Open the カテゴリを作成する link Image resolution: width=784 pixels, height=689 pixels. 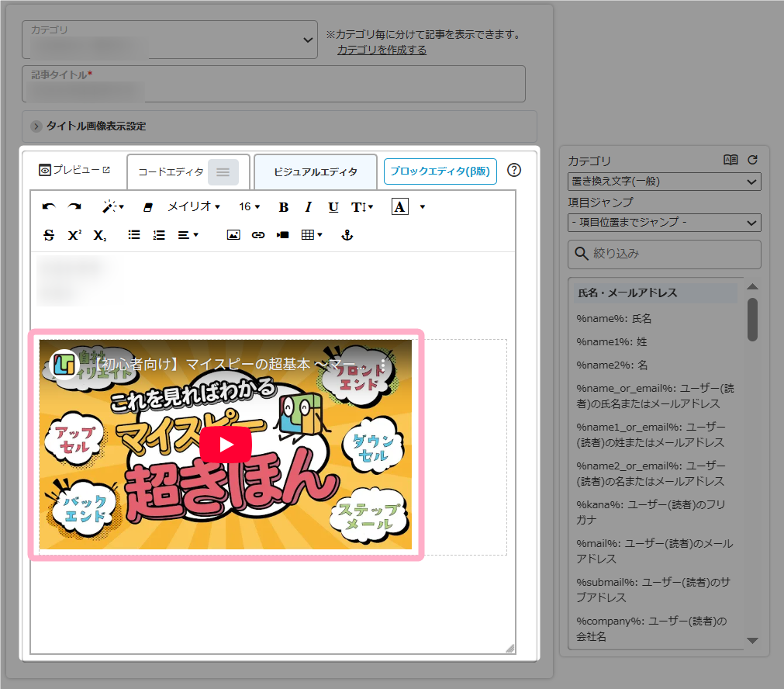click(x=382, y=50)
